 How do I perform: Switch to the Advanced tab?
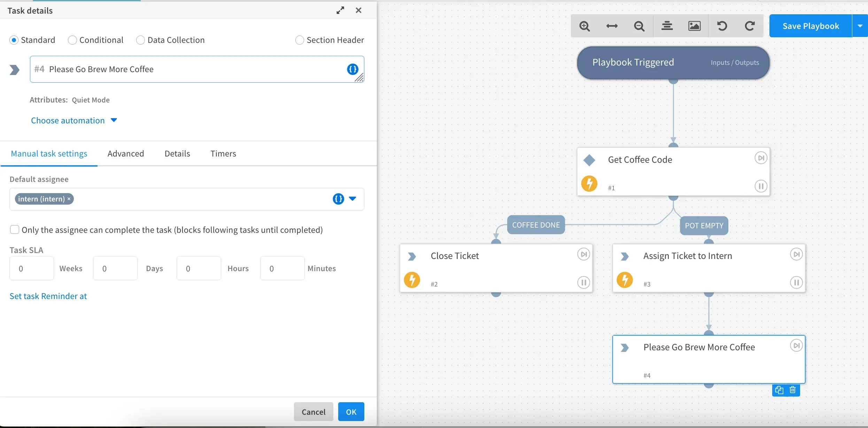126,154
